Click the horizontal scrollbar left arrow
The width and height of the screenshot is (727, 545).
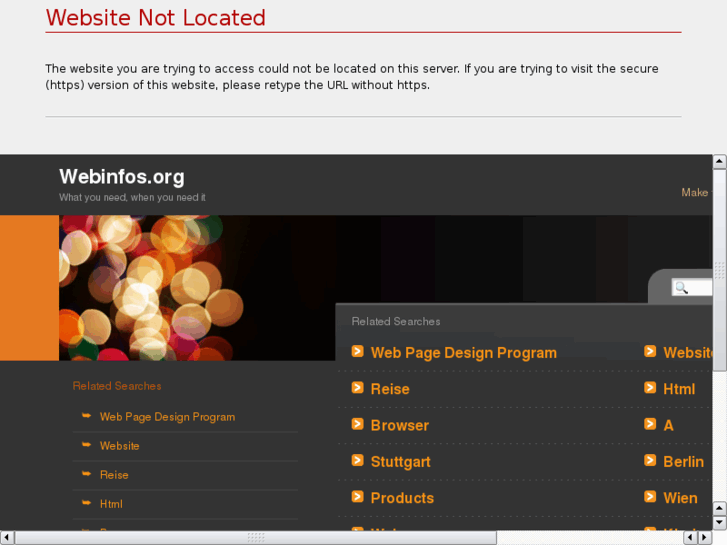[x=6, y=538]
